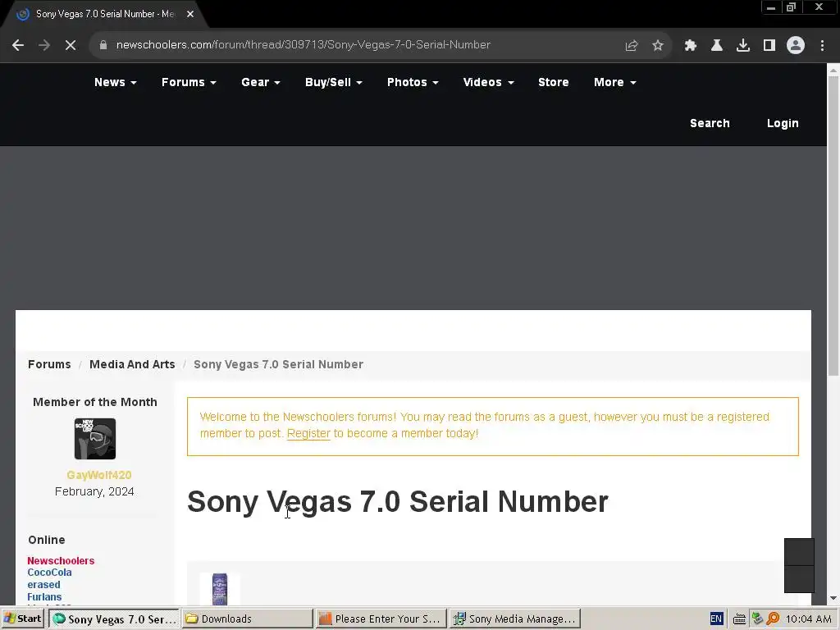Switch to Please Enter Your S... taskbar window

[x=381, y=619]
